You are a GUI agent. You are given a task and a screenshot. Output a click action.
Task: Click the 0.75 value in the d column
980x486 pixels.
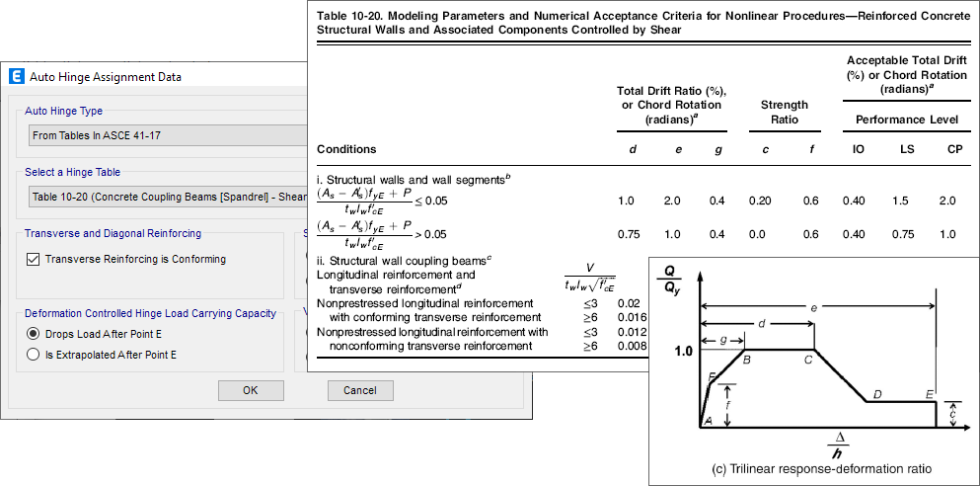(x=628, y=234)
